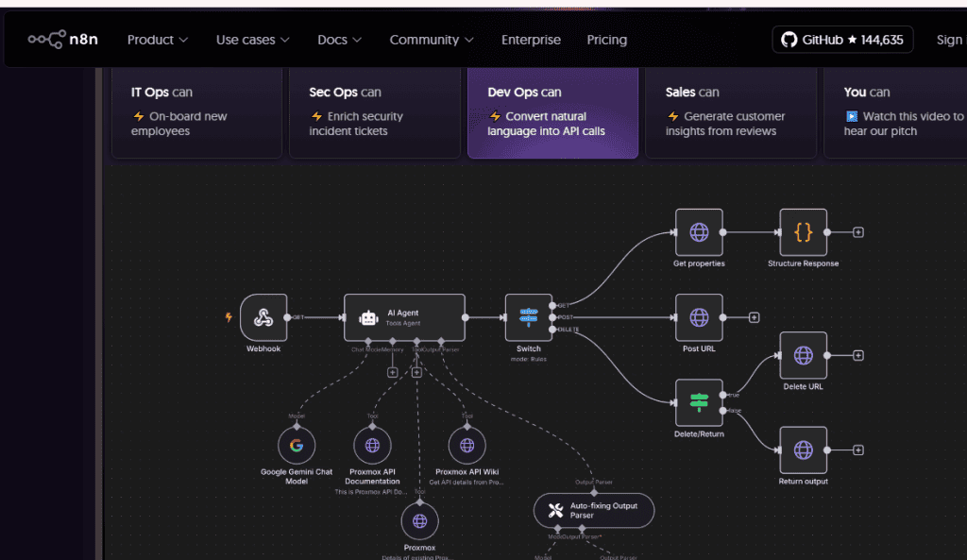Switch to the Sales use case tab
967x560 pixels.
pos(731,111)
